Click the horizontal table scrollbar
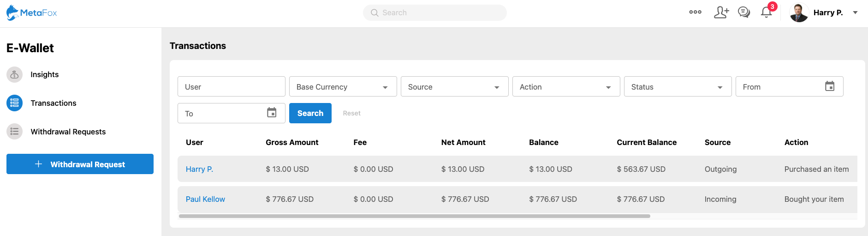The width and height of the screenshot is (868, 236). pos(414,216)
